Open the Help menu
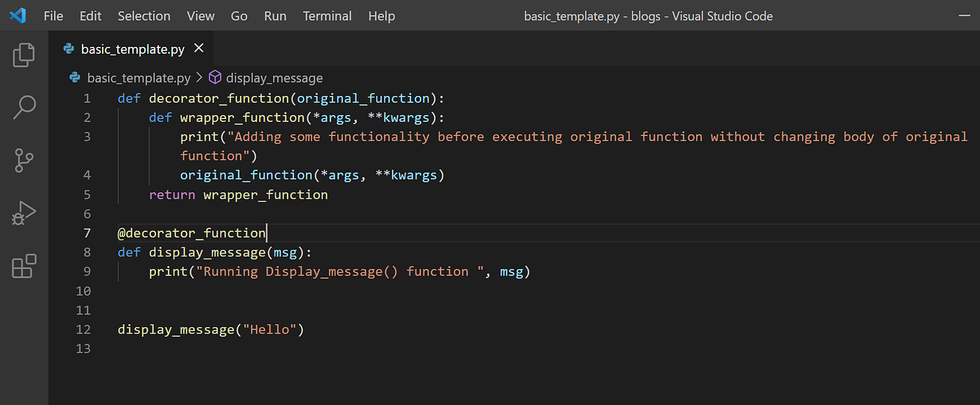The width and height of the screenshot is (980, 405). 381,15
